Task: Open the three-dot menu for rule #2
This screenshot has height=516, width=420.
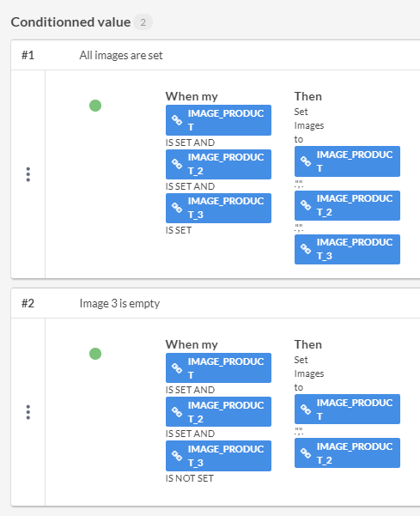Action: point(28,412)
